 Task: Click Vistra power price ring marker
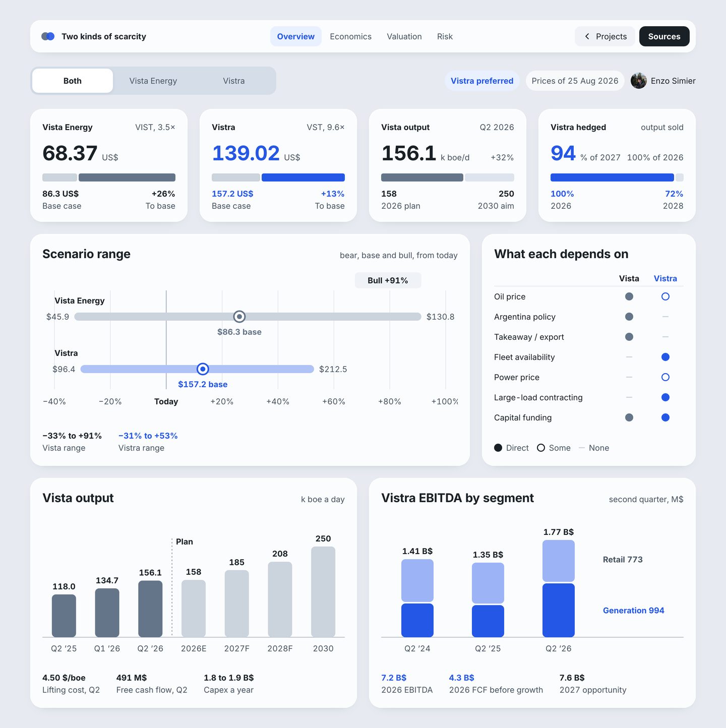click(665, 377)
